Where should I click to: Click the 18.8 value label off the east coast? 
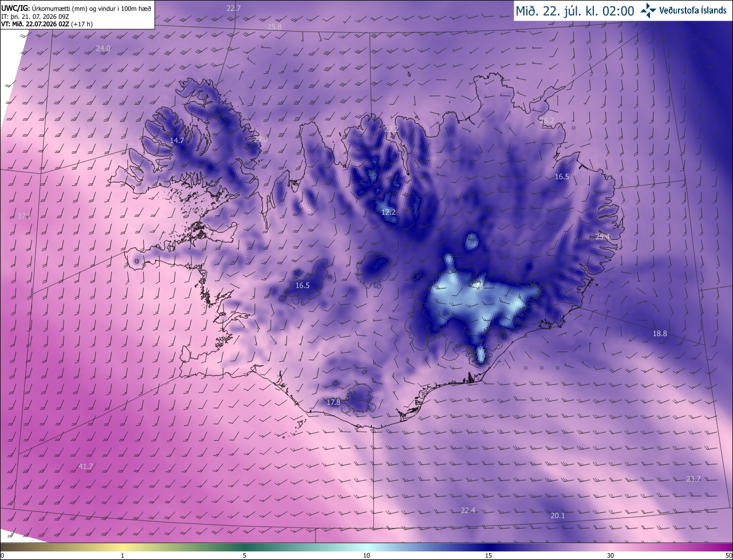tap(660, 333)
